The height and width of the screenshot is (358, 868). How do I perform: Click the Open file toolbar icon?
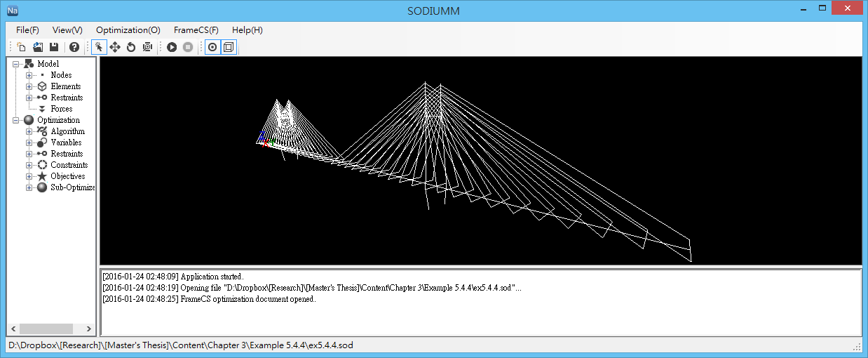click(x=38, y=47)
